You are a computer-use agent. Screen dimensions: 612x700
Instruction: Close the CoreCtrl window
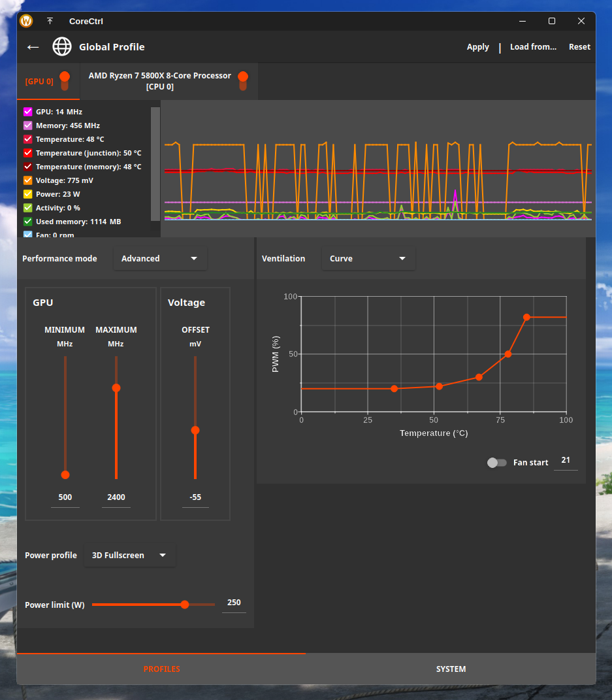[581, 21]
